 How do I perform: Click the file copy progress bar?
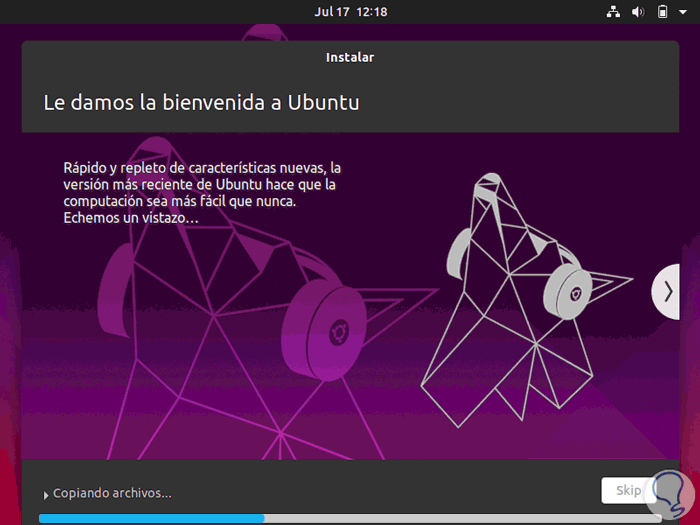(x=350, y=518)
